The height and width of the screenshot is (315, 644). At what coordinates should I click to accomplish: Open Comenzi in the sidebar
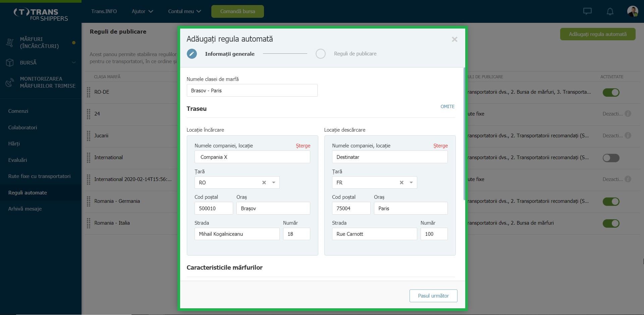coord(18,111)
